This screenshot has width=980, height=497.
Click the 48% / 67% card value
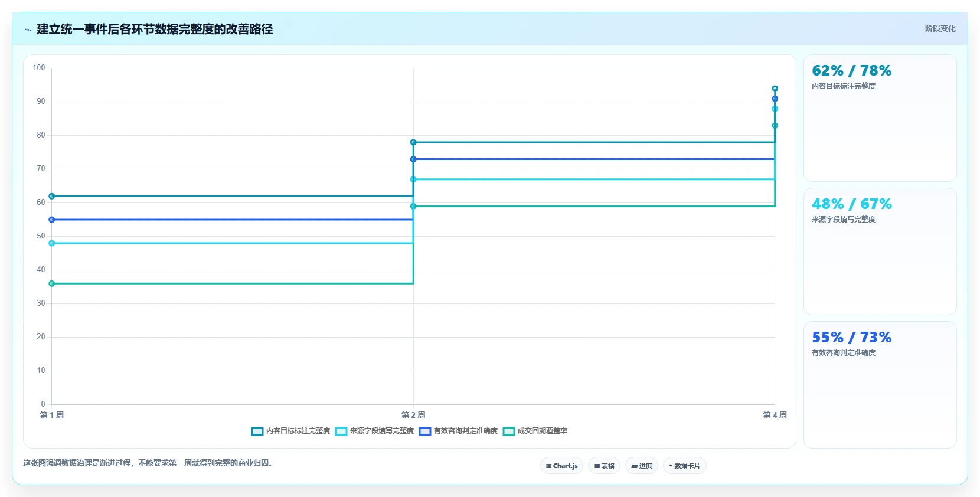tap(851, 204)
